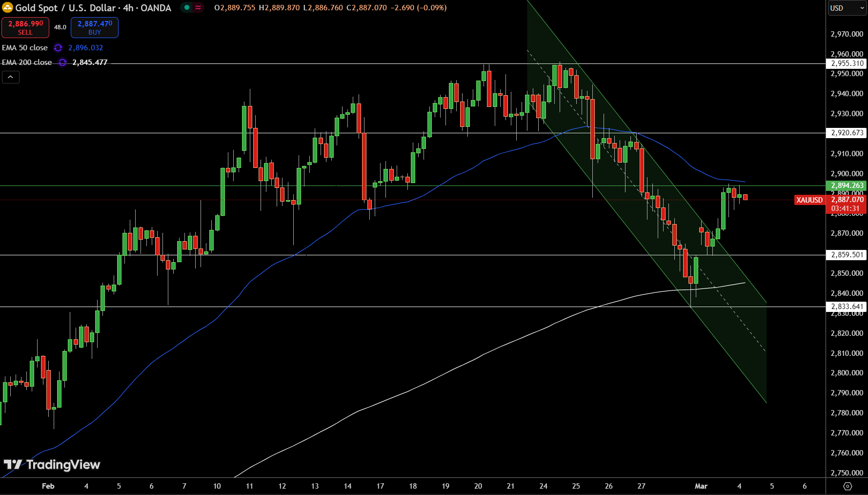The height and width of the screenshot is (495, 868).
Task: Click the spread value 48.0
Action: (60, 27)
